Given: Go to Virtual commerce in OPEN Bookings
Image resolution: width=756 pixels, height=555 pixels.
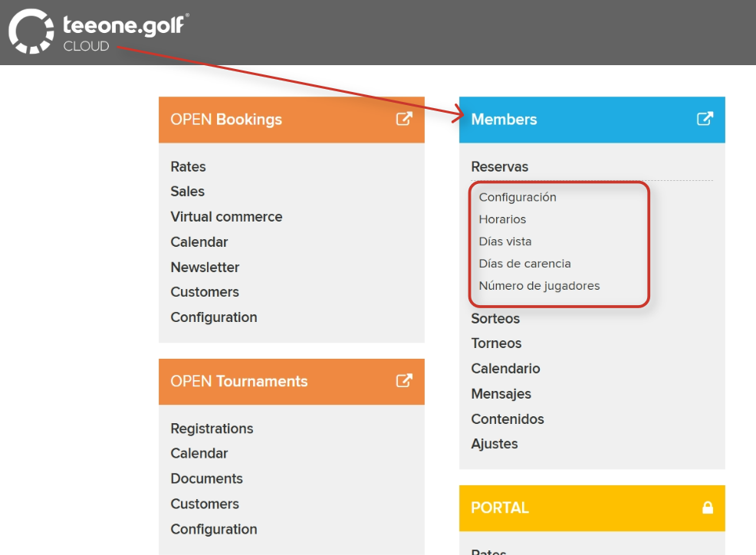Looking at the screenshot, I should (226, 217).
